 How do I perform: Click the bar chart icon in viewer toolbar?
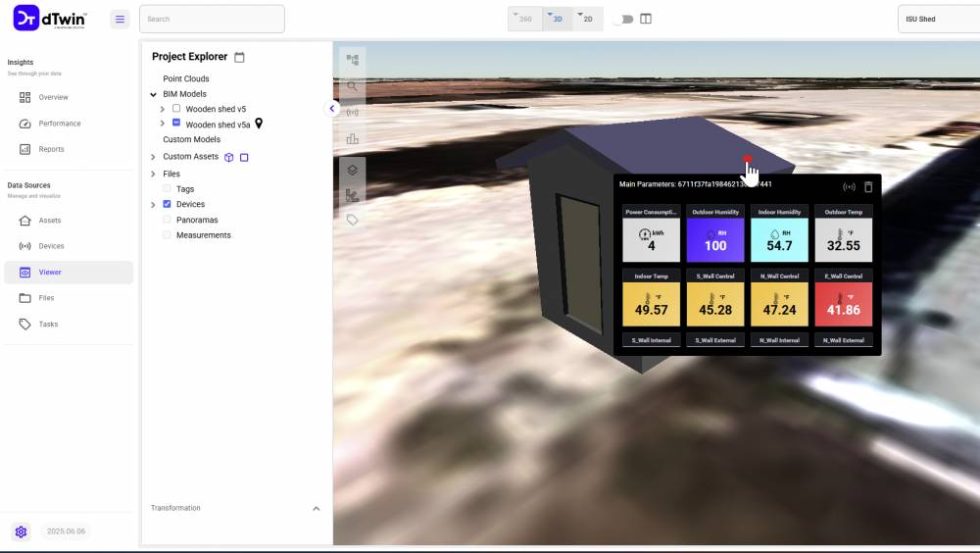tap(352, 138)
